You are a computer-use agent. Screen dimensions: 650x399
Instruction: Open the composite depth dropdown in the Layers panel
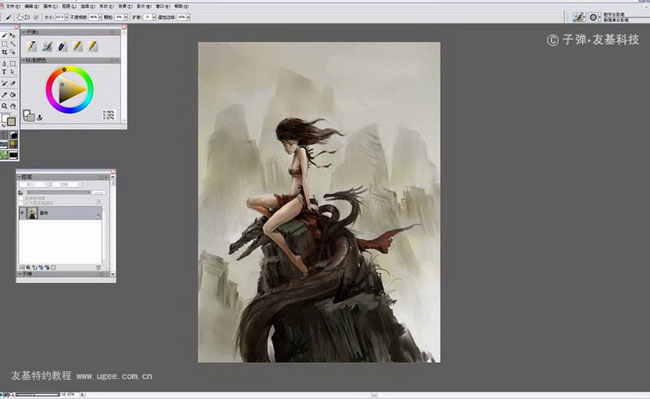(x=67, y=184)
